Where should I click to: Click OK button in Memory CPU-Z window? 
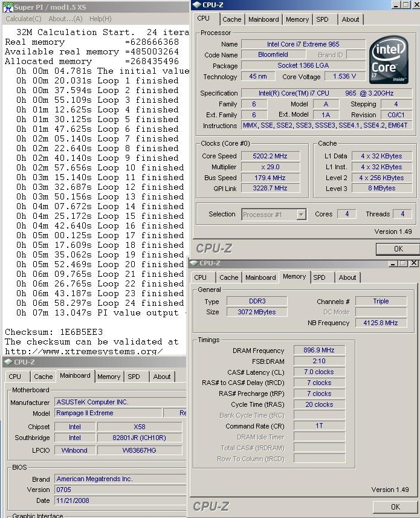[x=396, y=507]
